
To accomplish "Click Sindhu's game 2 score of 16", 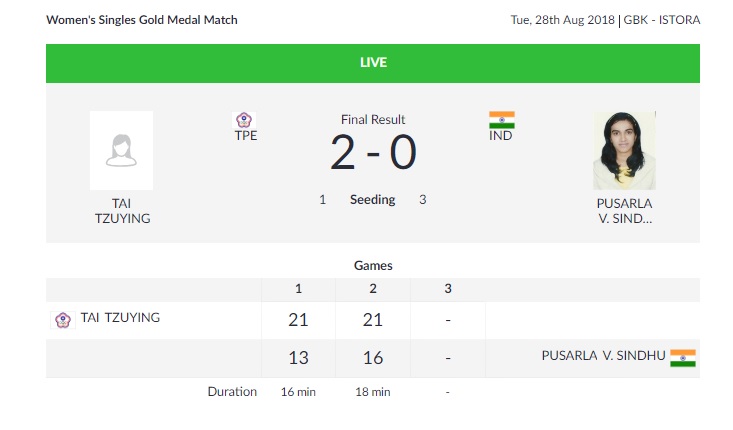I will [x=373, y=358].
